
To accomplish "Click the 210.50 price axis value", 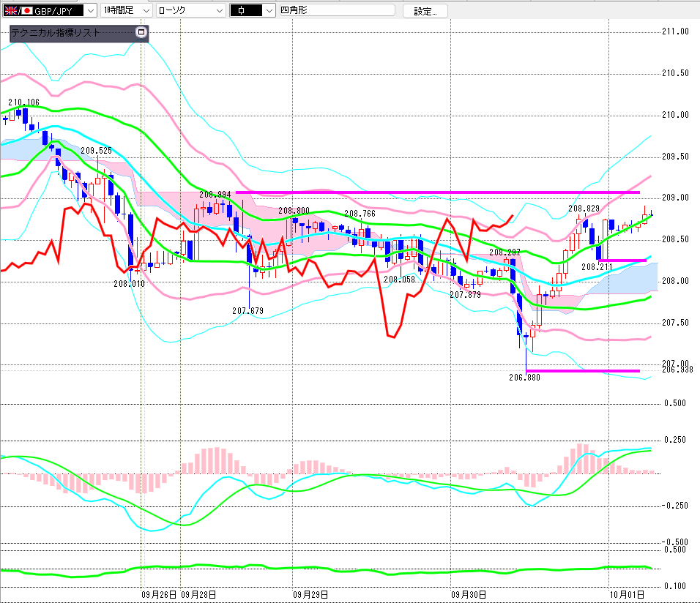I will point(675,73).
